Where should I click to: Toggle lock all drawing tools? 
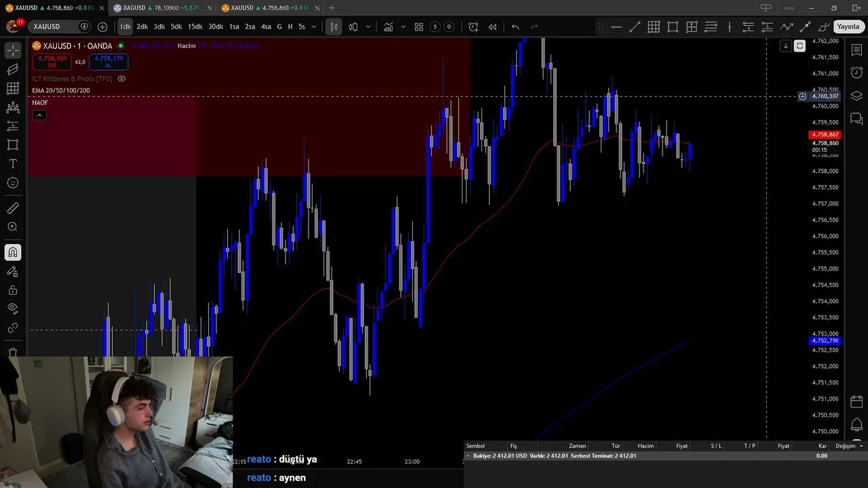(x=13, y=290)
